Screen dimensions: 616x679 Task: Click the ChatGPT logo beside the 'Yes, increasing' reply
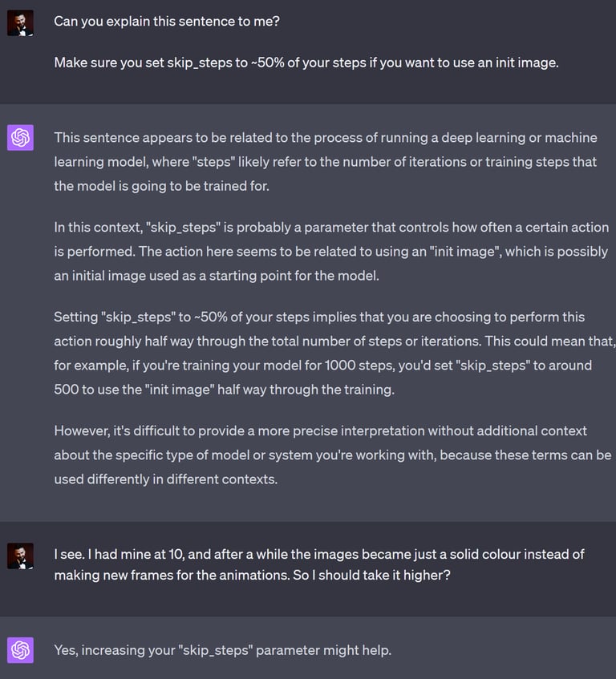pos(20,649)
